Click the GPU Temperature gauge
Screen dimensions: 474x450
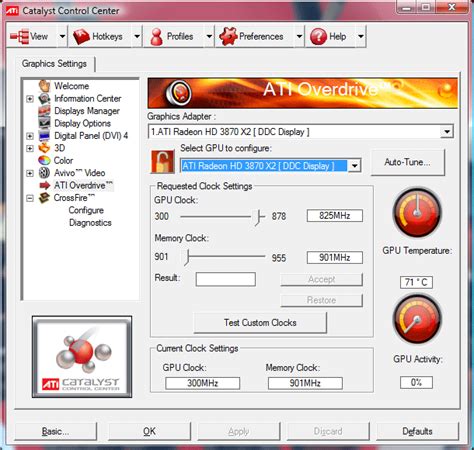coord(417,212)
